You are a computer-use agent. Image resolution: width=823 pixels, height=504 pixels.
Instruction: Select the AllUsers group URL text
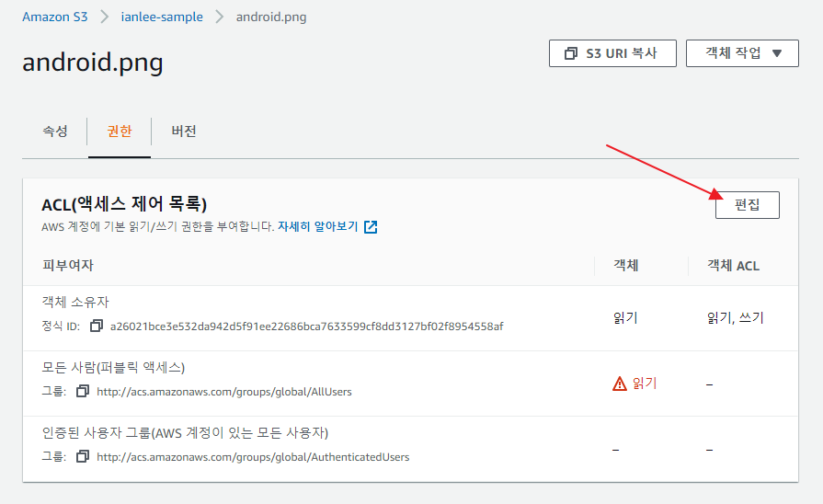[x=224, y=392]
